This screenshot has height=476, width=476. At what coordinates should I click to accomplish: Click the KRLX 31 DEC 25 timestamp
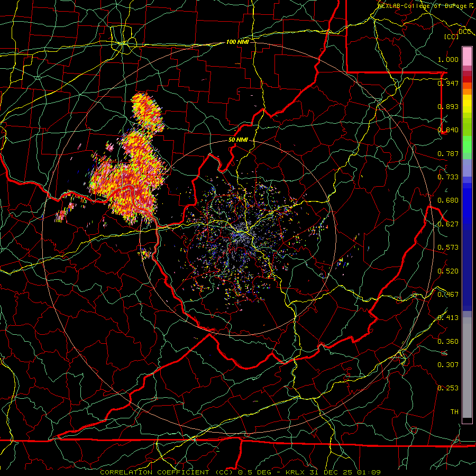pyautogui.click(x=333, y=472)
